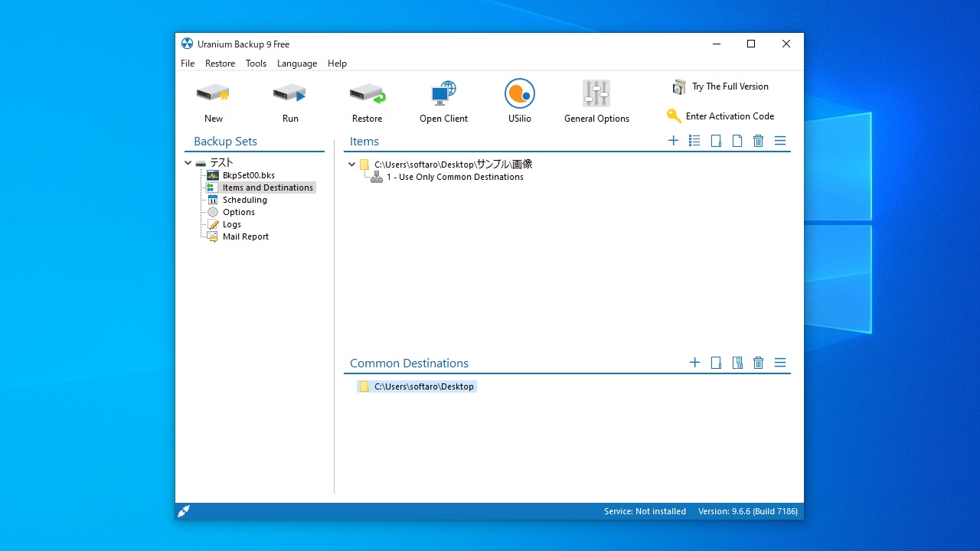Open Options in Backup Sets tree
The height and width of the screenshot is (551, 980).
[239, 212]
